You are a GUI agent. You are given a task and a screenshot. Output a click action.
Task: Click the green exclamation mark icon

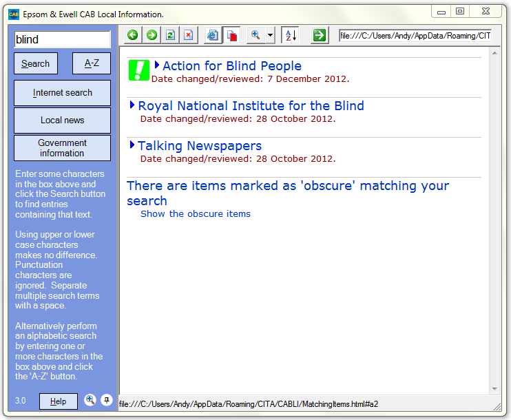coord(139,70)
